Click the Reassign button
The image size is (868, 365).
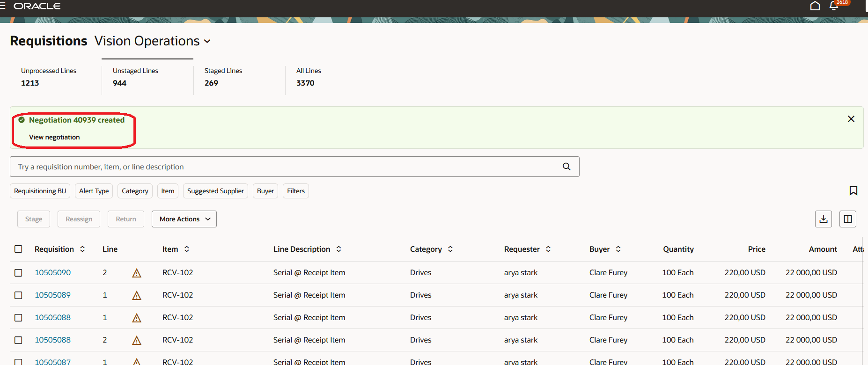(x=79, y=219)
